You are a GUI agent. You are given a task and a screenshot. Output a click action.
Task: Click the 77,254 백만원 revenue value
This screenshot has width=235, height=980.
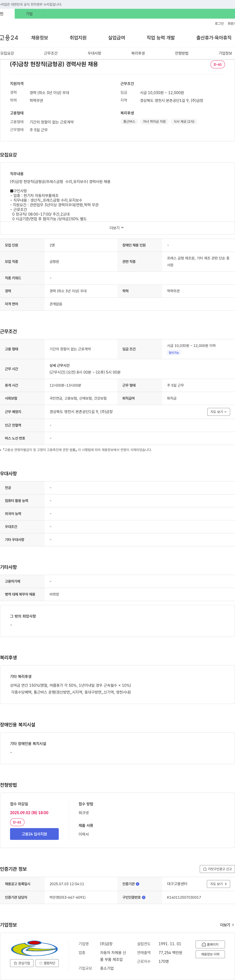pyautogui.click(x=170, y=953)
